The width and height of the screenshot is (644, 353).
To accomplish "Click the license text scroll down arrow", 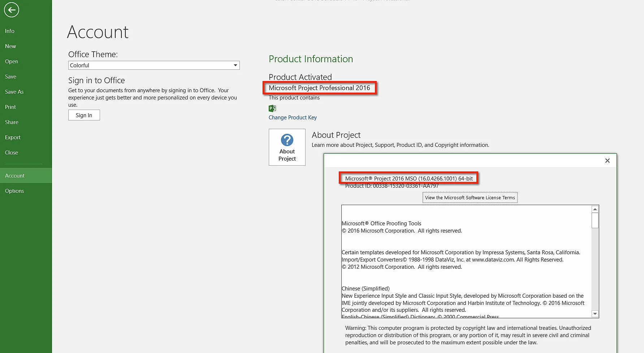I will coord(595,314).
